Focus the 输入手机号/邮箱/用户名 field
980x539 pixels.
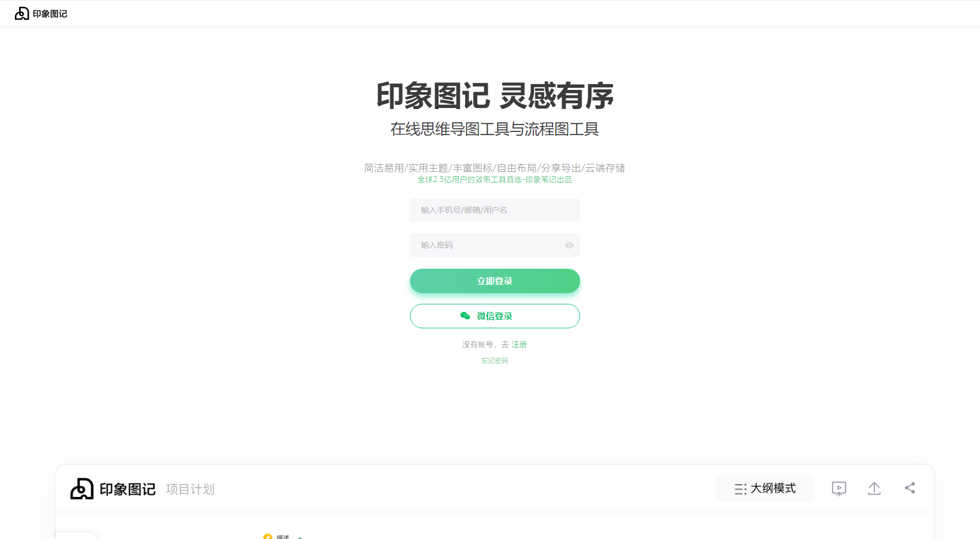click(495, 210)
